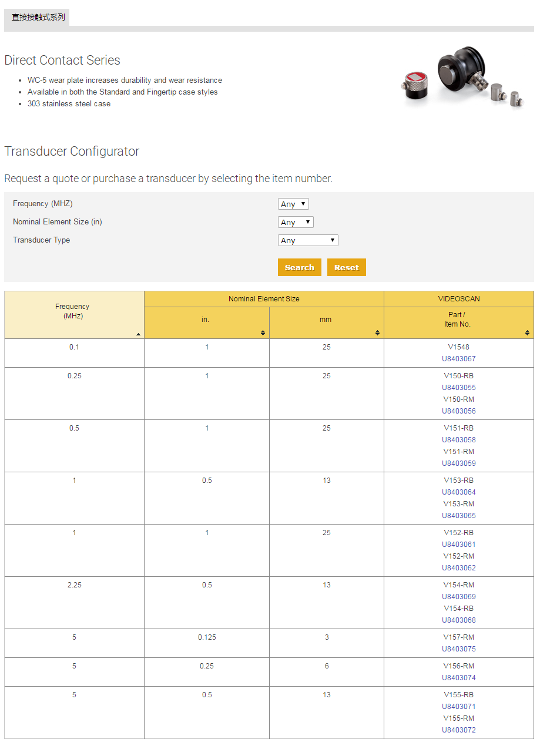Open item number U8403067 link
Viewport: 540px width, 756px height.
point(458,359)
